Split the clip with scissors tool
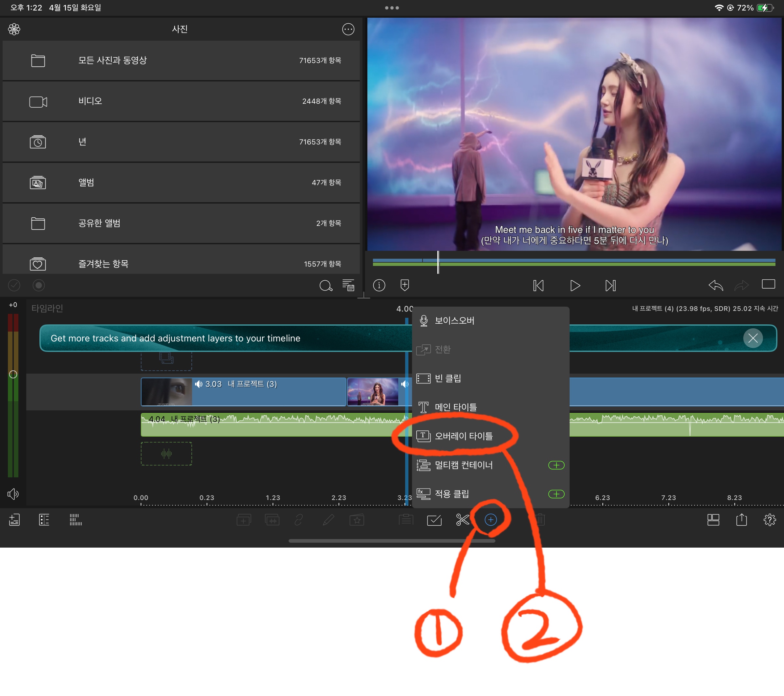 click(x=463, y=520)
